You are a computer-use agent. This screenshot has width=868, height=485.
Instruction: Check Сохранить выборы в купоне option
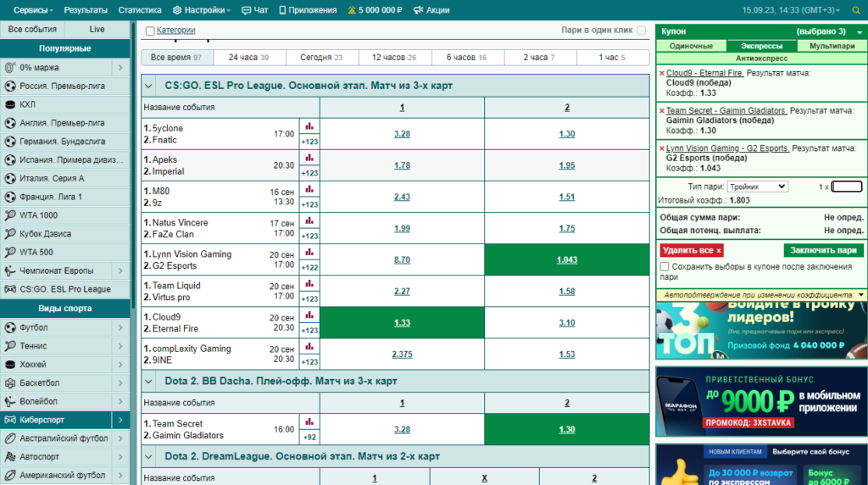(665, 267)
